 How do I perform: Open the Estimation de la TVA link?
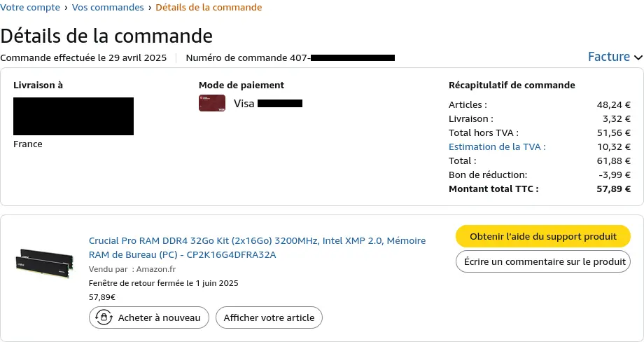click(x=496, y=146)
